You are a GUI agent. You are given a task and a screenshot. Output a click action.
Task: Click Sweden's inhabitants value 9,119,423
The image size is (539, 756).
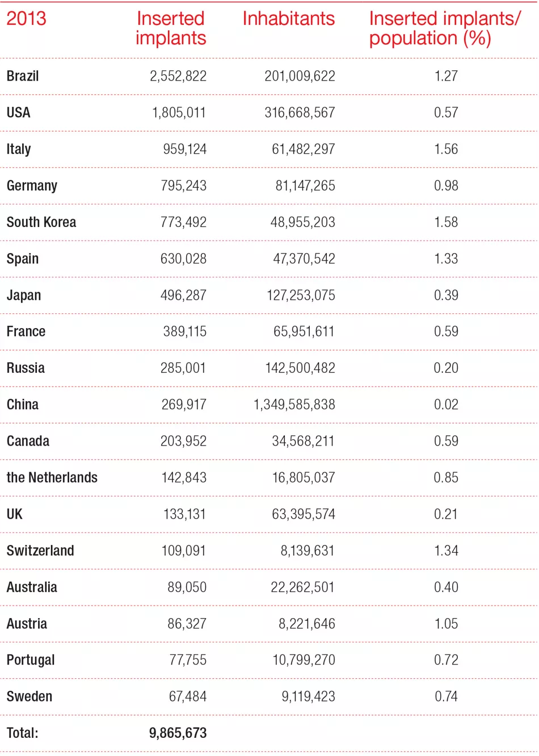308,696
